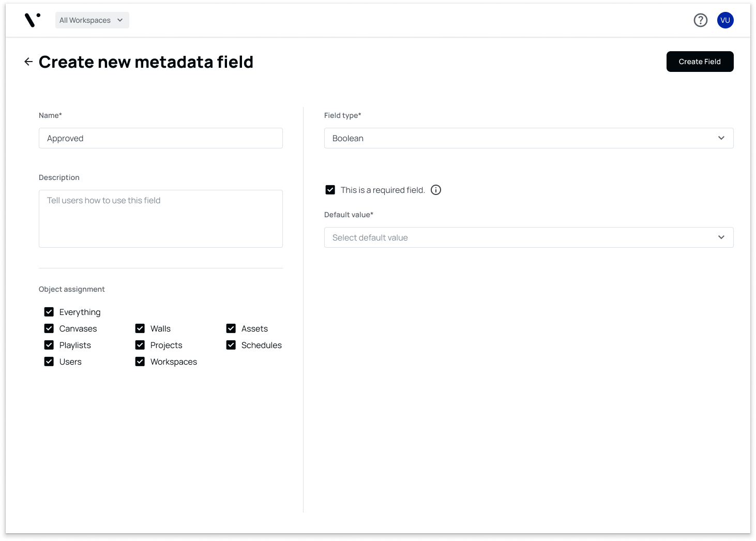Expand the Field type Boolean dropdown
Viewport: 756px width, 541px height.
click(528, 138)
